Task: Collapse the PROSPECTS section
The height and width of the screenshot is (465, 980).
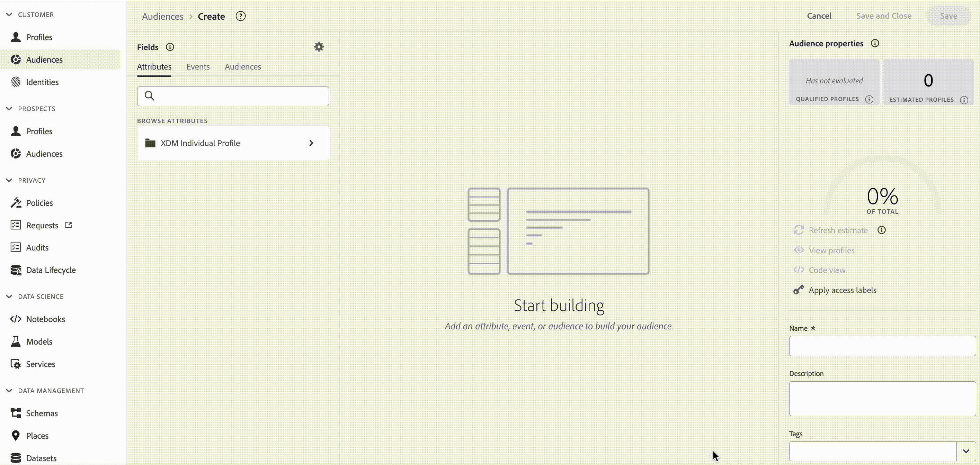Action: click(x=9, y=108)
